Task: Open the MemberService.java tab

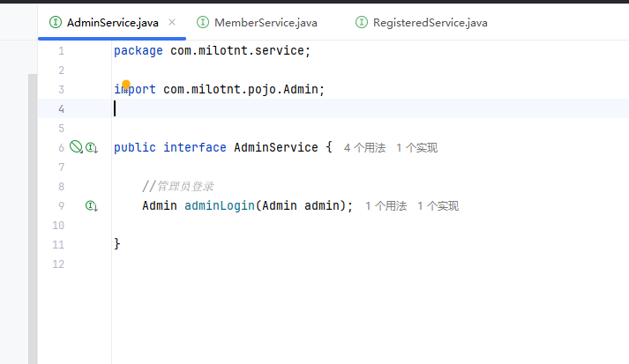Action: pos(266,22)
